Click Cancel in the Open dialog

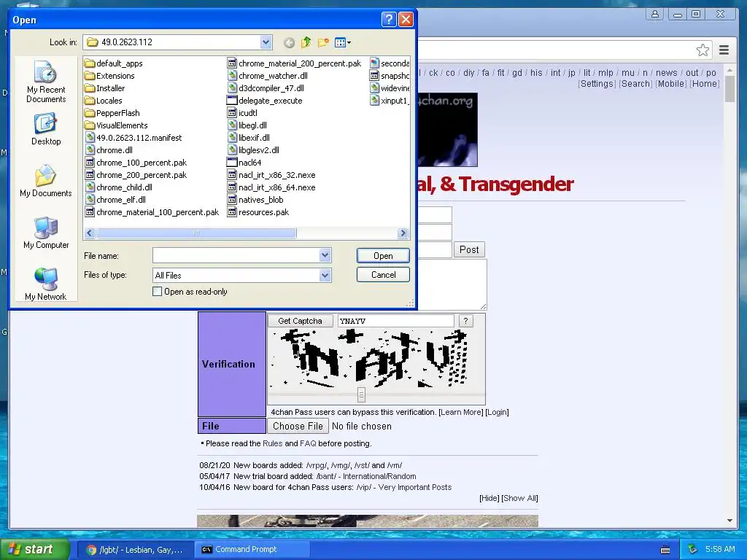(383, 275)
